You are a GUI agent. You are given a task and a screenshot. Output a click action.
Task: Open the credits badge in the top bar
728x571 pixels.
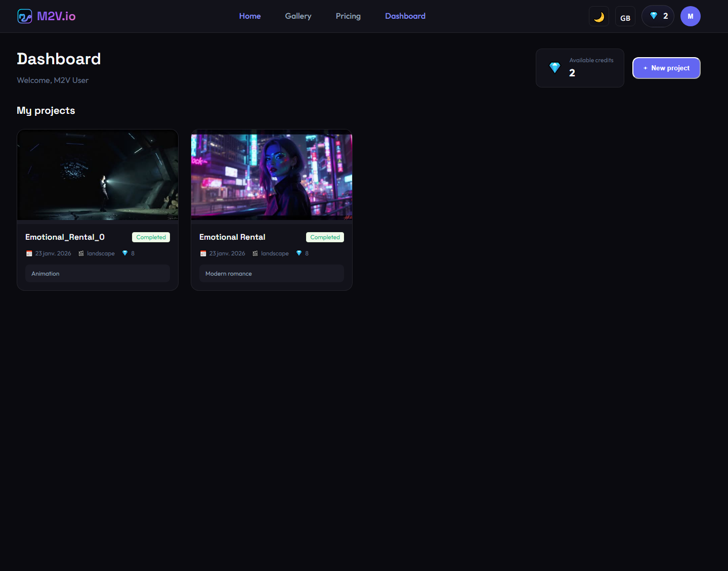[x=657, y=16]
